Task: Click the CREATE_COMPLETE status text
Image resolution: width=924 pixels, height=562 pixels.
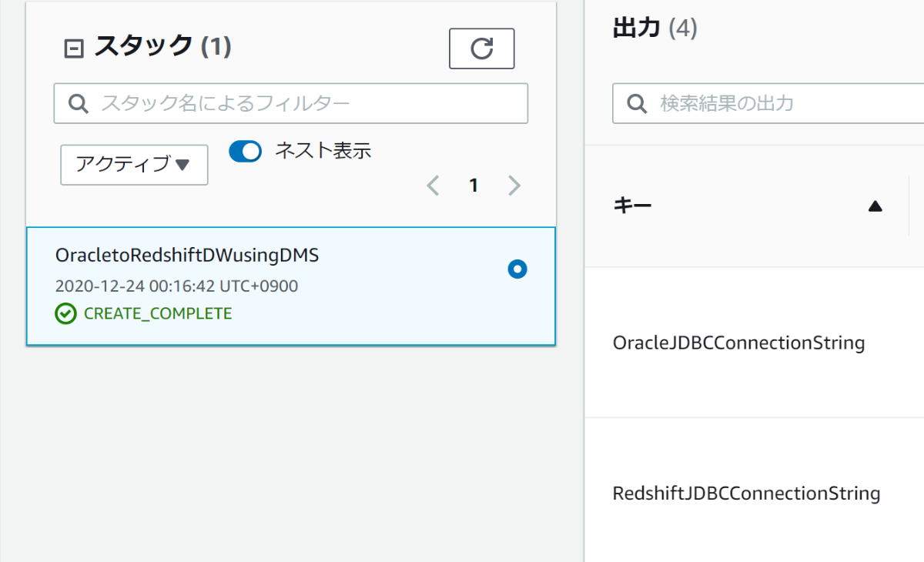Action: point(158,314)
